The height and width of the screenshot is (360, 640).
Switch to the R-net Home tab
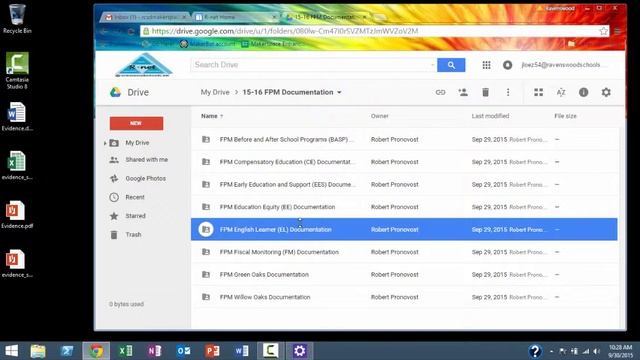pos(235,17)
